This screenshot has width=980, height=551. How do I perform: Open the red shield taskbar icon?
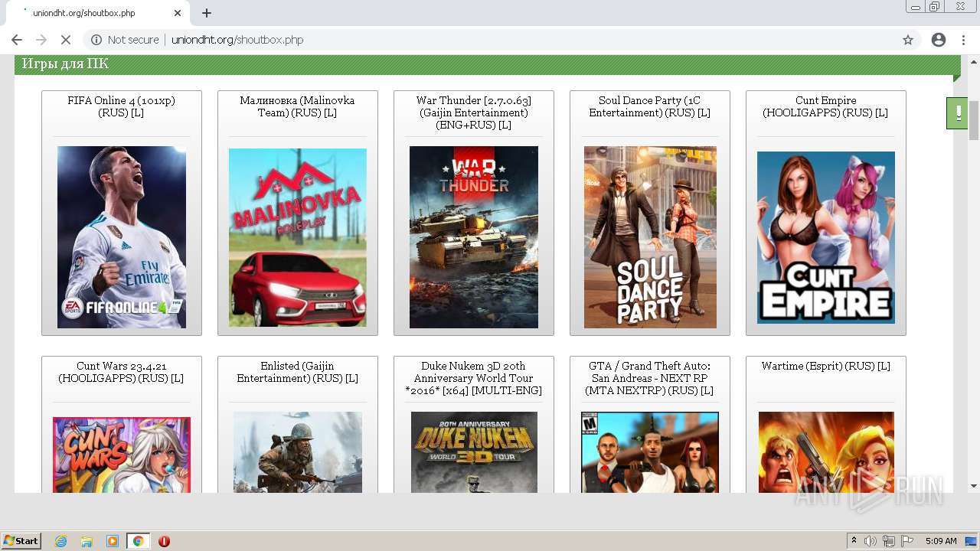(x=164, y=541)
